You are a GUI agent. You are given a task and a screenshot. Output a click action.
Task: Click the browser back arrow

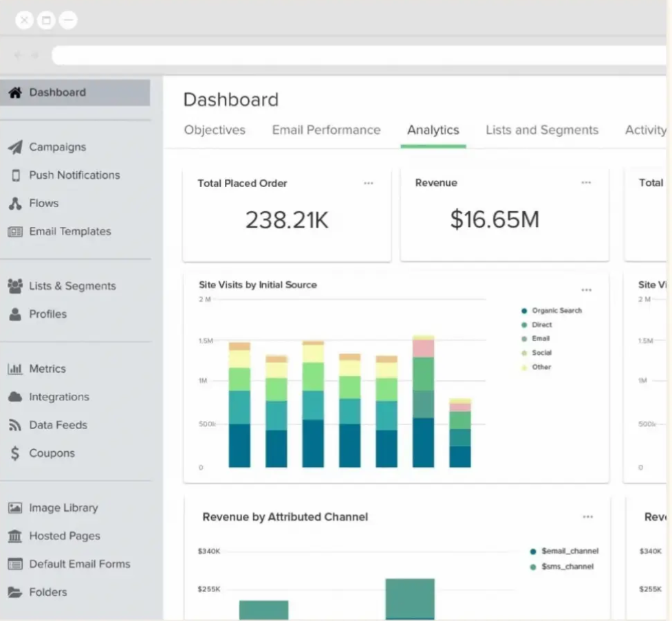[18, 55]
